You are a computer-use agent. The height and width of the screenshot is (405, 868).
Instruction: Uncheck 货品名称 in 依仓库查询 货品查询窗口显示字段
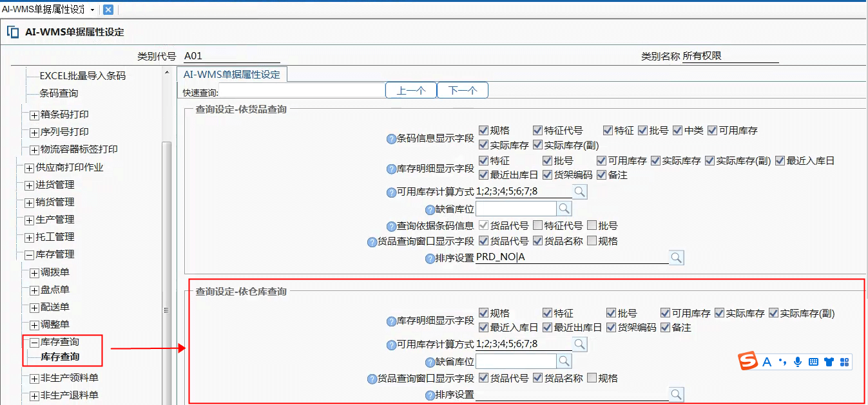tap(537, 378)
